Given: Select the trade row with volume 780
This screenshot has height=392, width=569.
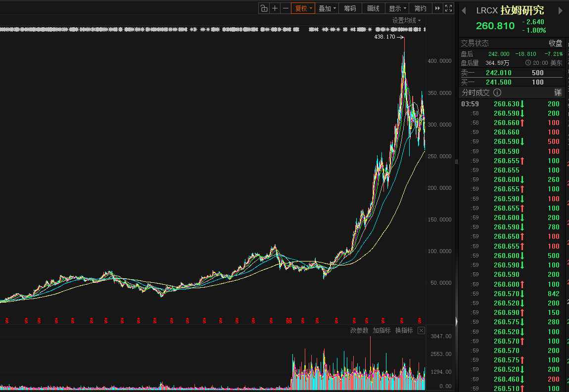Looking at the screenshot, I should tap(511, 227).
